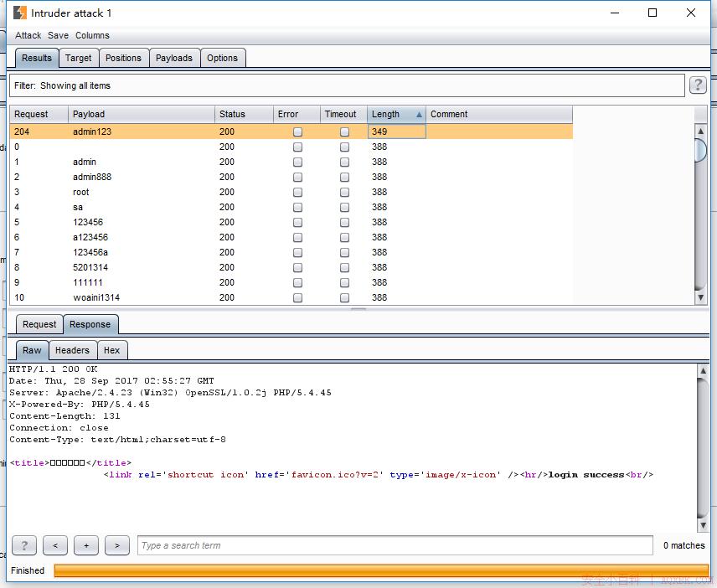
Task: Select the admin123 payload row
Action: 291,132
